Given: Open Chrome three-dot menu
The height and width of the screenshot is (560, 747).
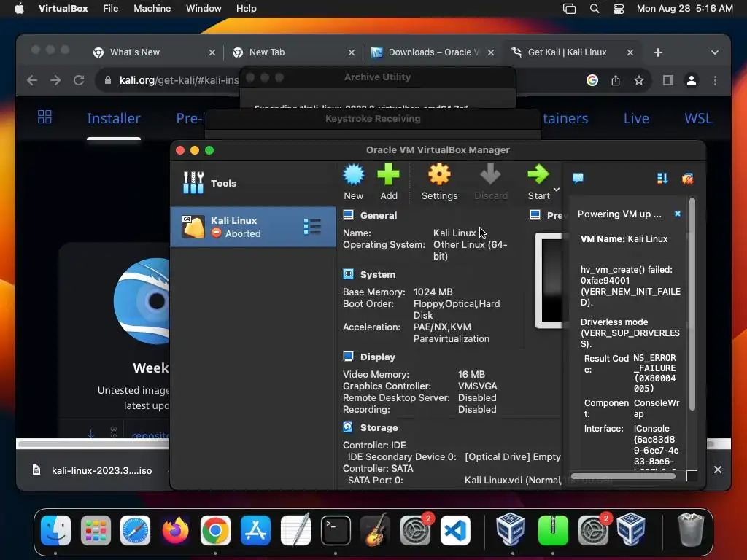Looking at the screenshot, I should tap(715, 80).
